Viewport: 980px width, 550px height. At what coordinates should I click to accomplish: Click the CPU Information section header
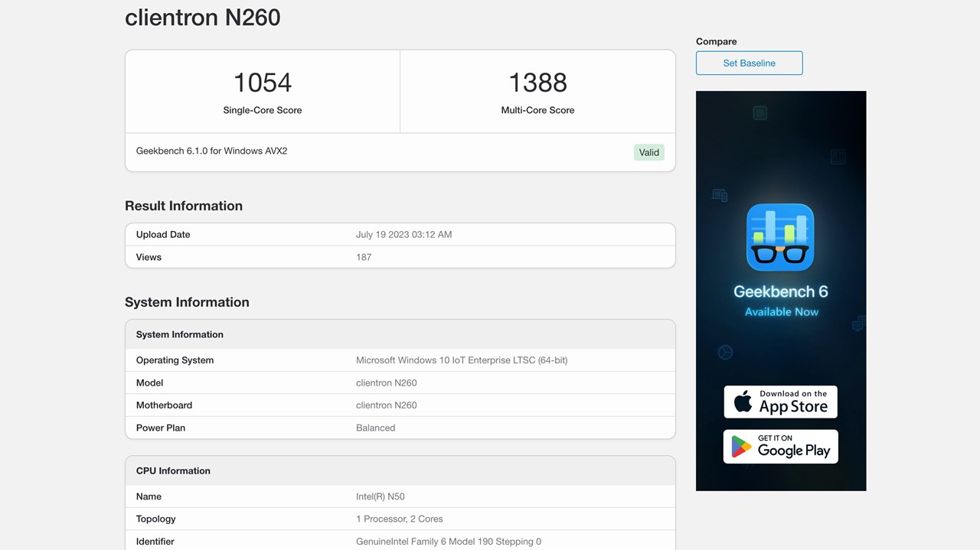pyautogui.click(x=172, y=470)
